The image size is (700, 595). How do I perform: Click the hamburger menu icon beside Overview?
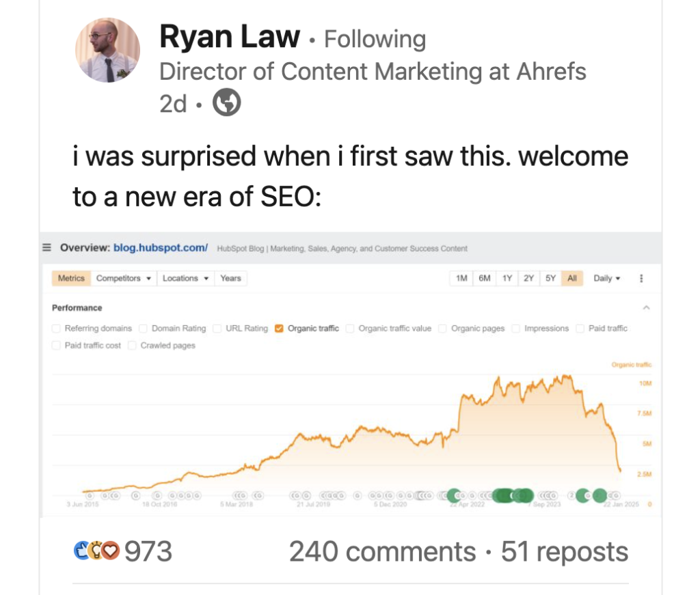pos(46,248)
